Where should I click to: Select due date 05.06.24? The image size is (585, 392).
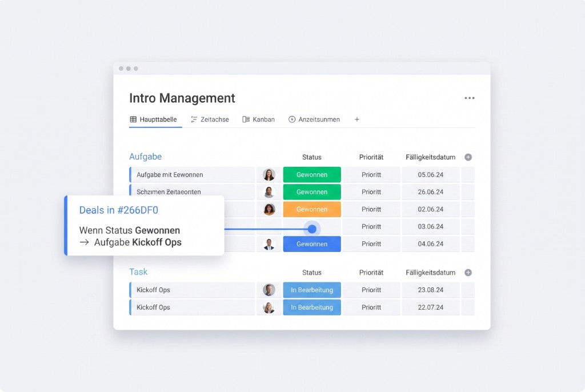[431, 175]
